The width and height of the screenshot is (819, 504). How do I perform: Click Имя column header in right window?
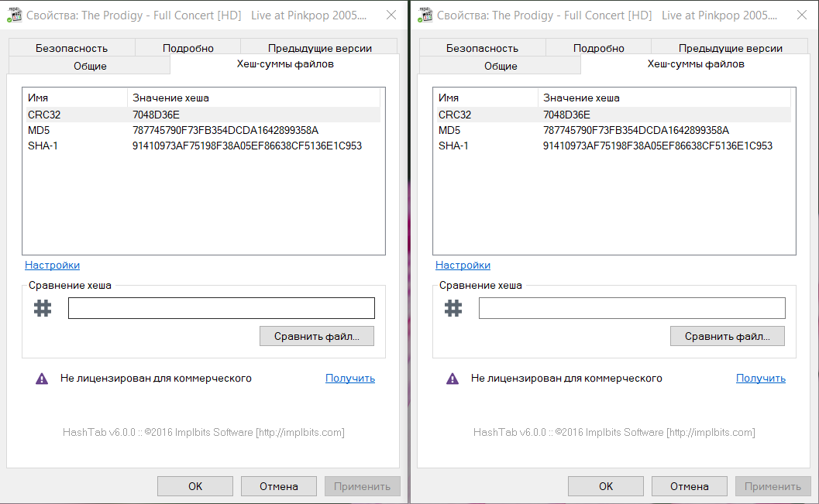[486, 98]
